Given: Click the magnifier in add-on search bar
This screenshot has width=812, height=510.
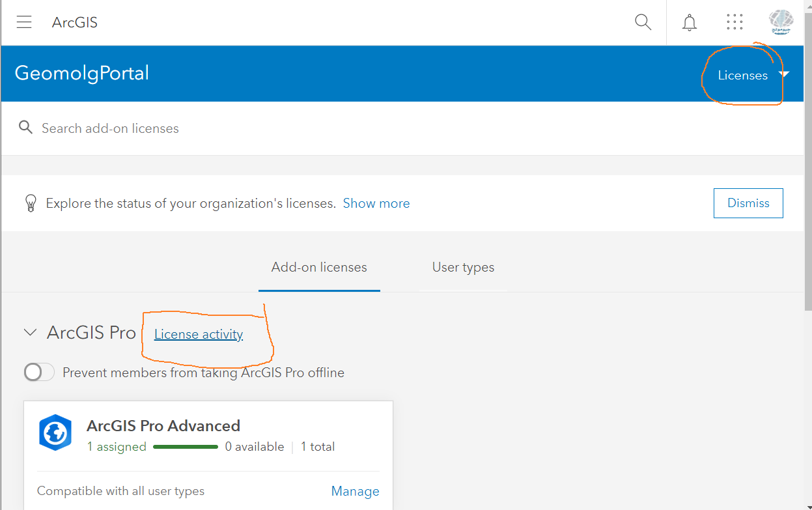Looking at the screenshot, I should click(25, 128).
